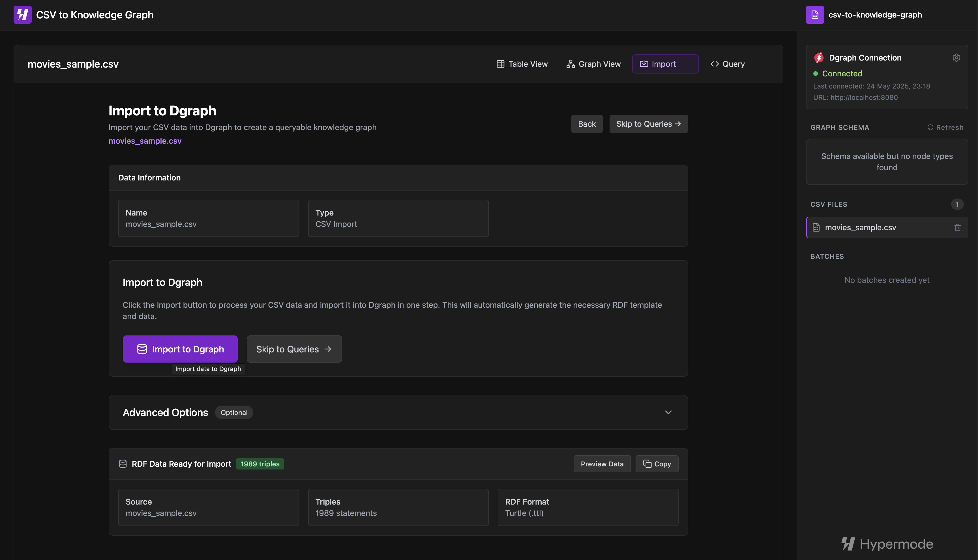
Task: Click the csv-to-knowledge-graph project name
Action: coord(875,15)
